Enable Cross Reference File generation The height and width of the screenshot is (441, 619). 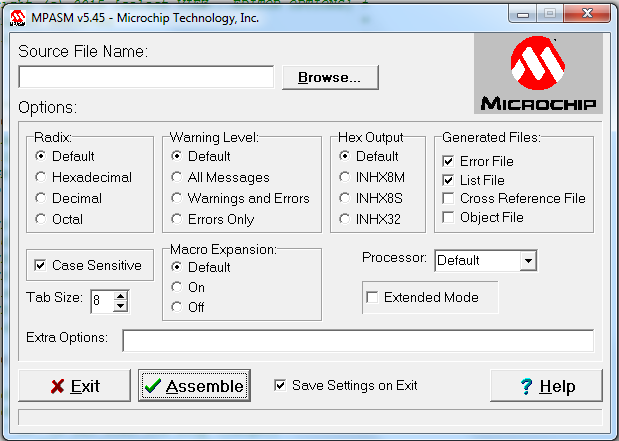point(449,198)
